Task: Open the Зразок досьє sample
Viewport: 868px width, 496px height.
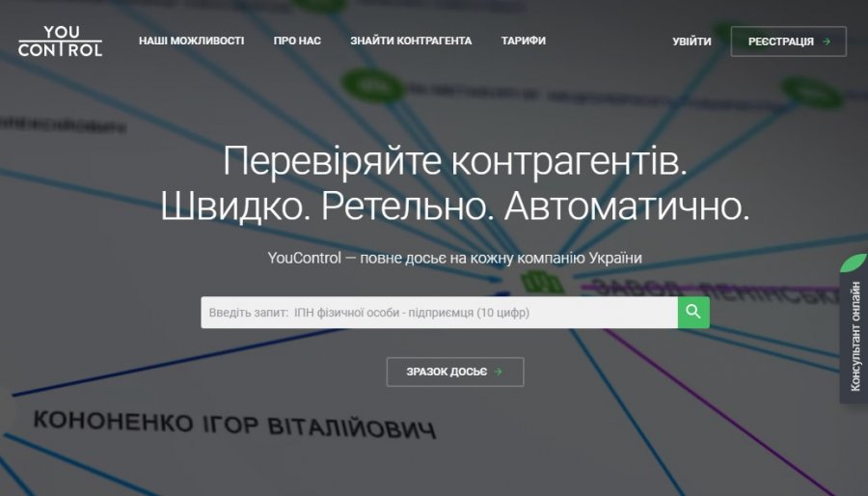Action: (x=455, y=372)
